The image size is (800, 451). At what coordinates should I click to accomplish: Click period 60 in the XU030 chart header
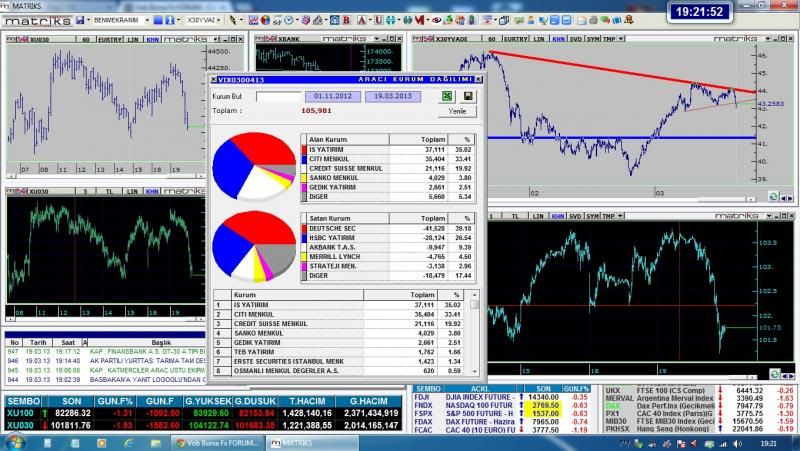86,39
